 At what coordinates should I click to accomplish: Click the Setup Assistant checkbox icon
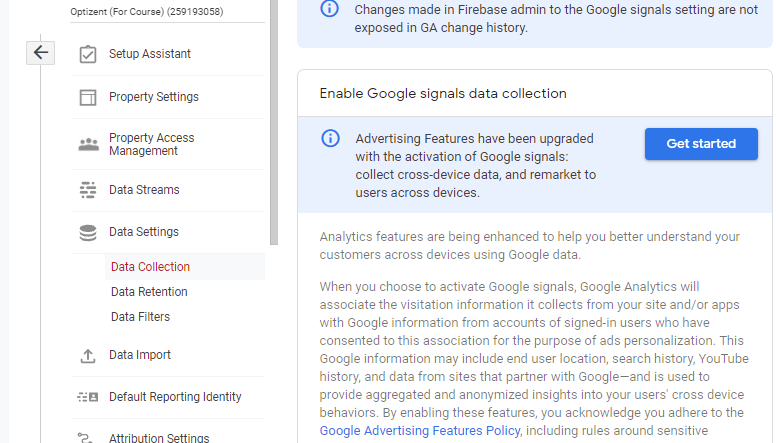pyautogui.click(x=88, y=54)
